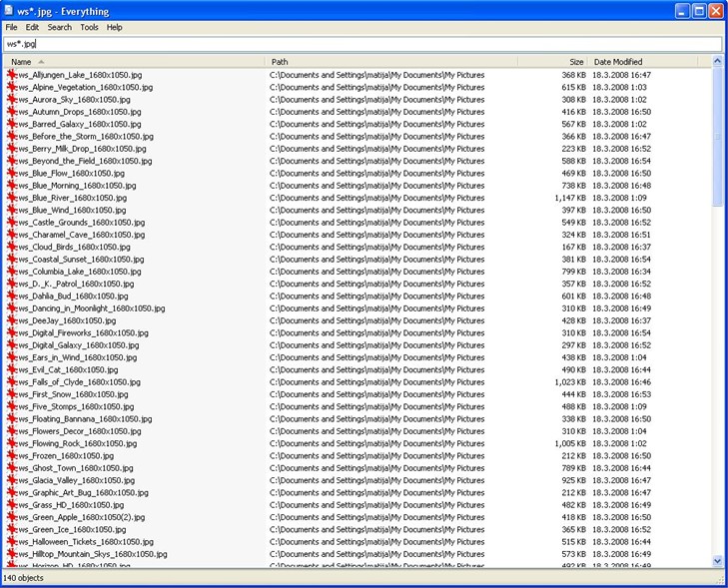Click icon of ws_Blue_Morning file

12,186
